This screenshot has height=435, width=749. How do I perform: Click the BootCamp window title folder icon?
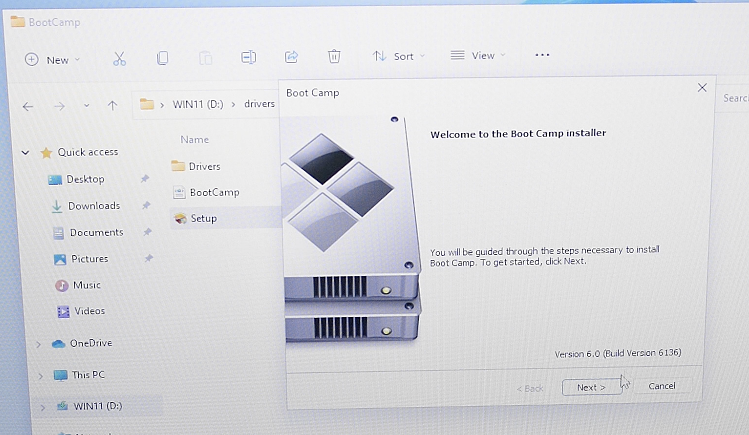click(x=18, y=21)
